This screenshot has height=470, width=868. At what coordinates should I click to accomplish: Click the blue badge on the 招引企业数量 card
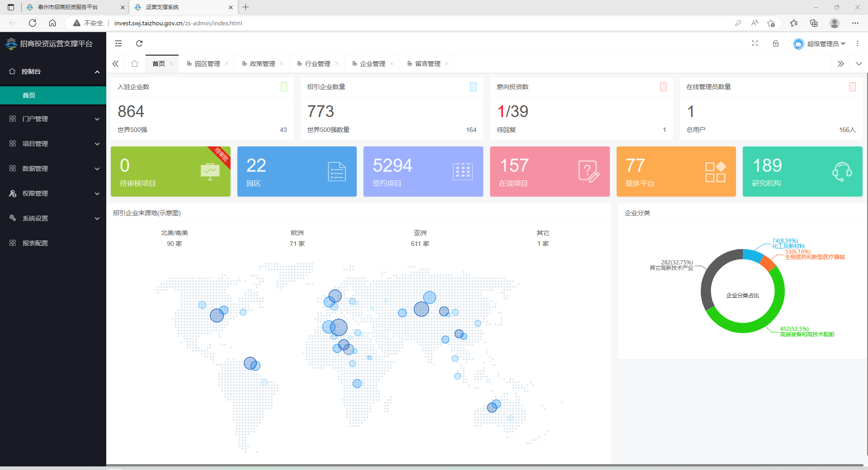(x=473, y=87)
